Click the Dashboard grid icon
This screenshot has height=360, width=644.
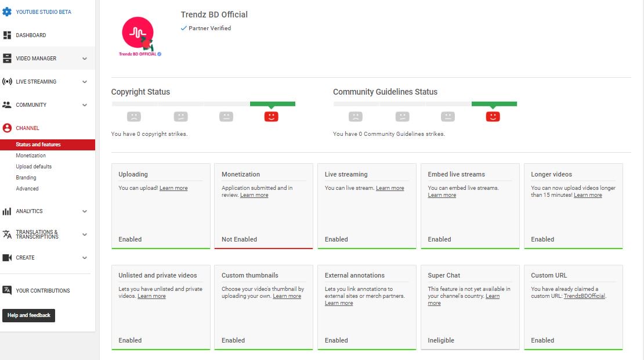point(7,35)
